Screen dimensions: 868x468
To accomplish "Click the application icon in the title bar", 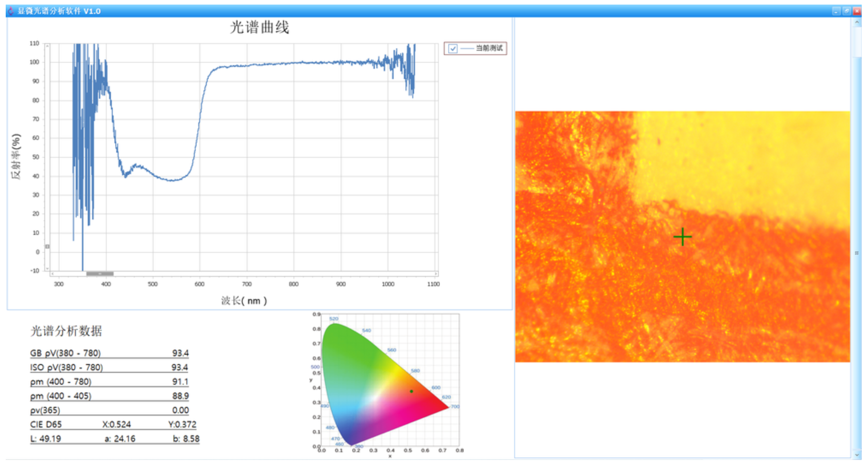I will [x=10, y=11].
